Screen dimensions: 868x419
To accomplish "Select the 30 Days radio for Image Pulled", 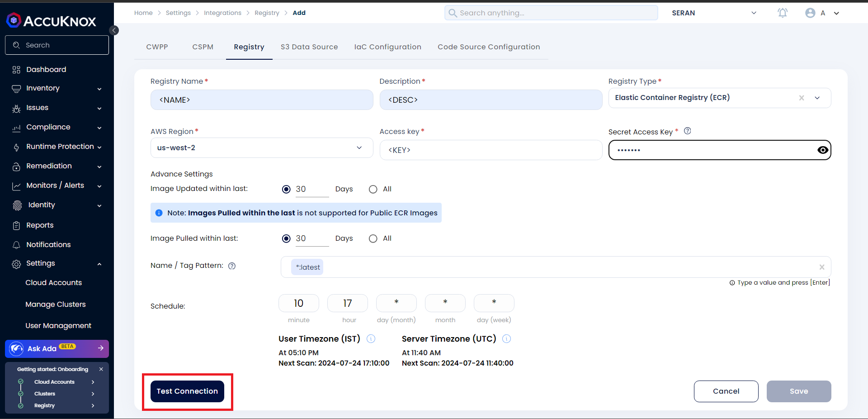I will [x=286, y=239].
